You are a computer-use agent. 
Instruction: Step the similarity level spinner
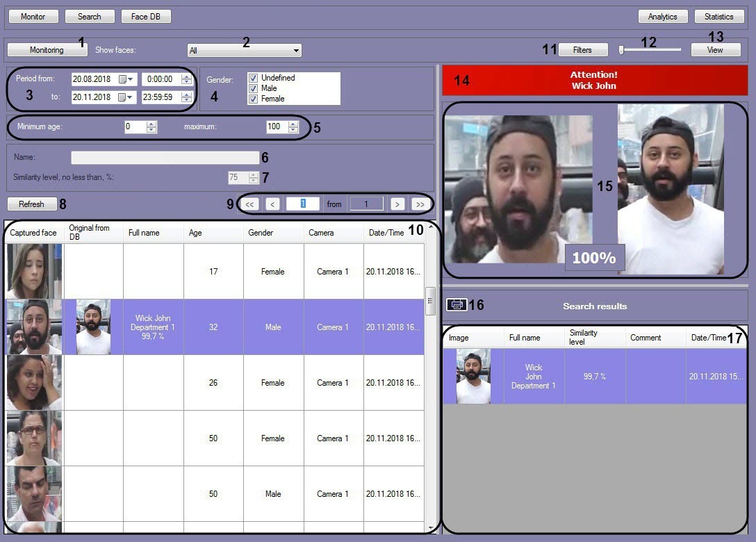tap(254, 177)
